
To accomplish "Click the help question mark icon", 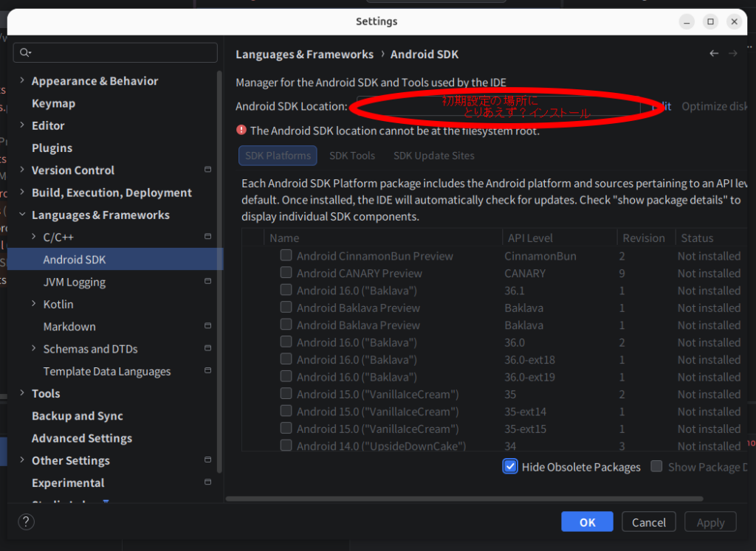I will 26,522.
